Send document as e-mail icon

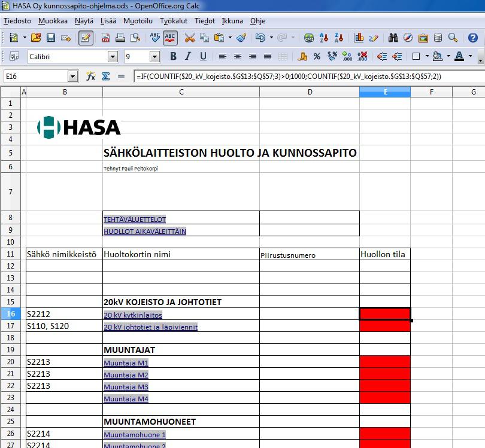click(x=66, y=38)
